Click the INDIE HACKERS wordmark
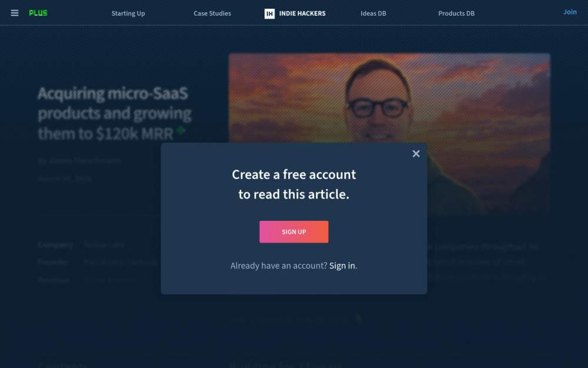Image resolution: width=588 pixels, height=368 pixels. pos(302,14)
